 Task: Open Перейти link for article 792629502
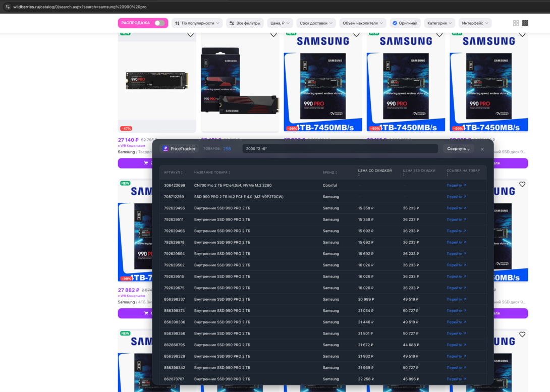(x=456, y=265)
